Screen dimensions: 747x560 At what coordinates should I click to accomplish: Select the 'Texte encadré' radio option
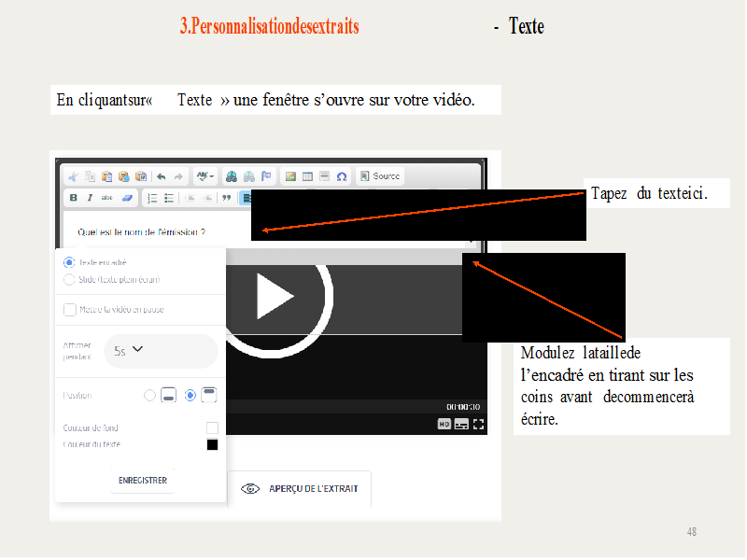(x=69, y=263)
